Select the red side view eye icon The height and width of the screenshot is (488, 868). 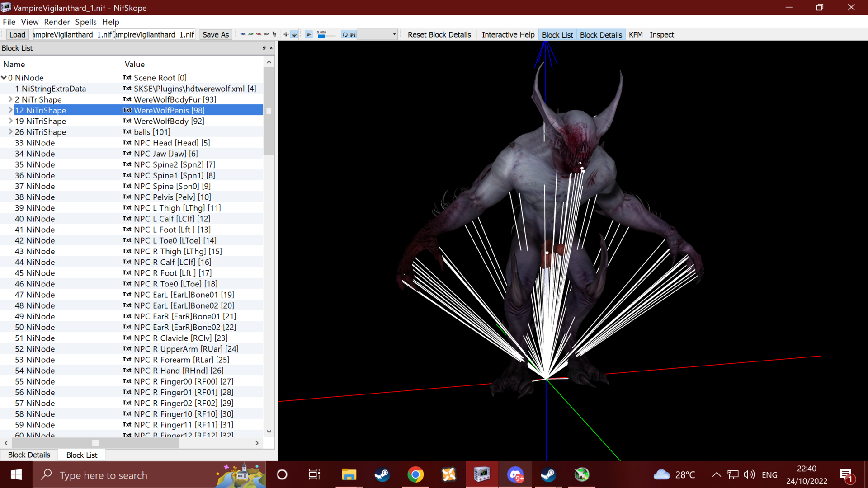[x=259, y=34]
